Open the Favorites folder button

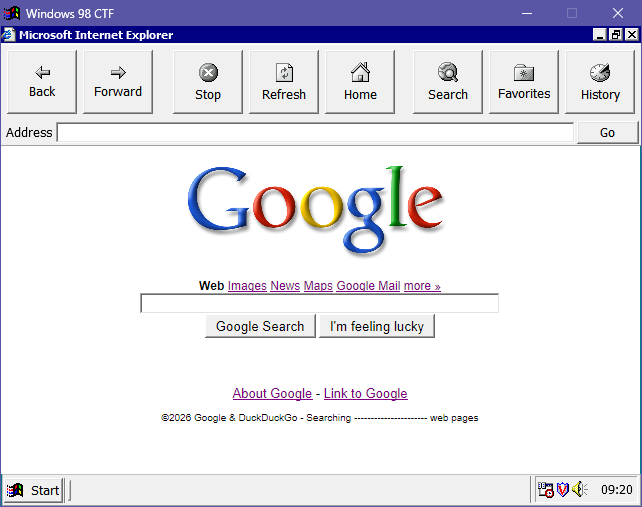click(524, 82)
